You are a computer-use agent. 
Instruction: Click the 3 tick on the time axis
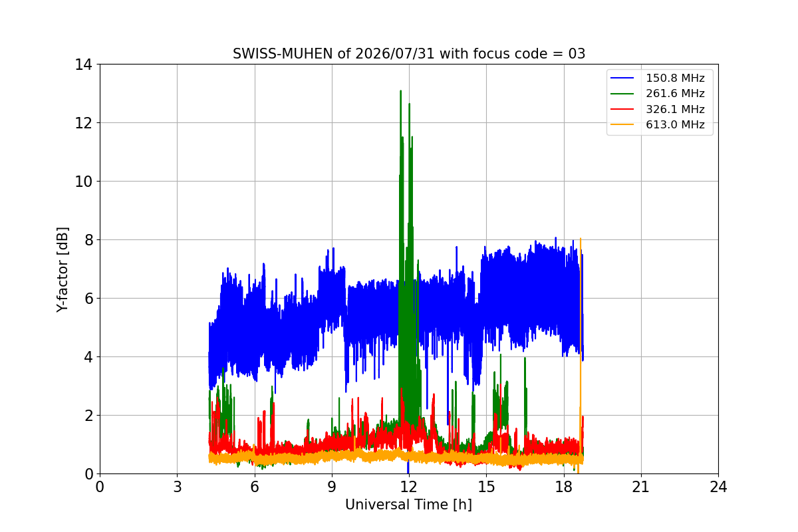177,487
